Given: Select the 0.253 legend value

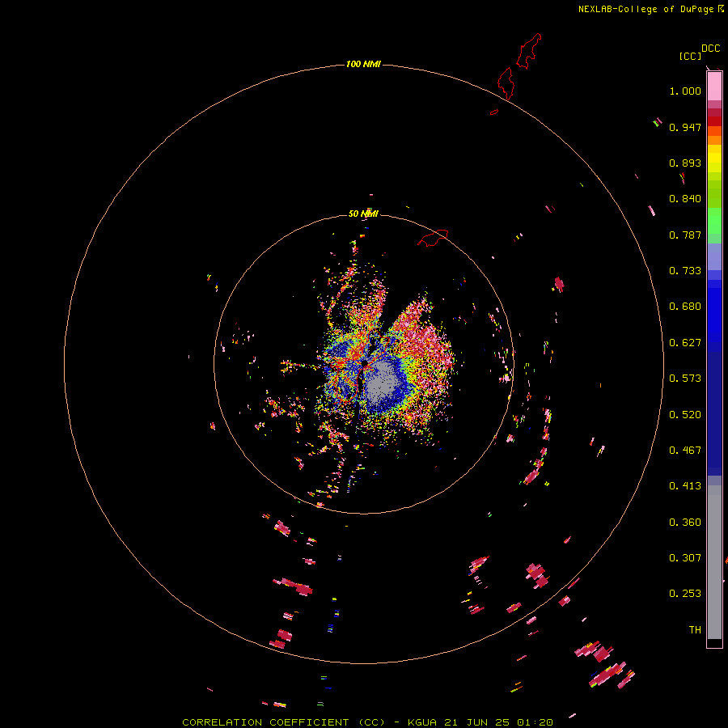Looking at the screenshot, I should 685,594.
